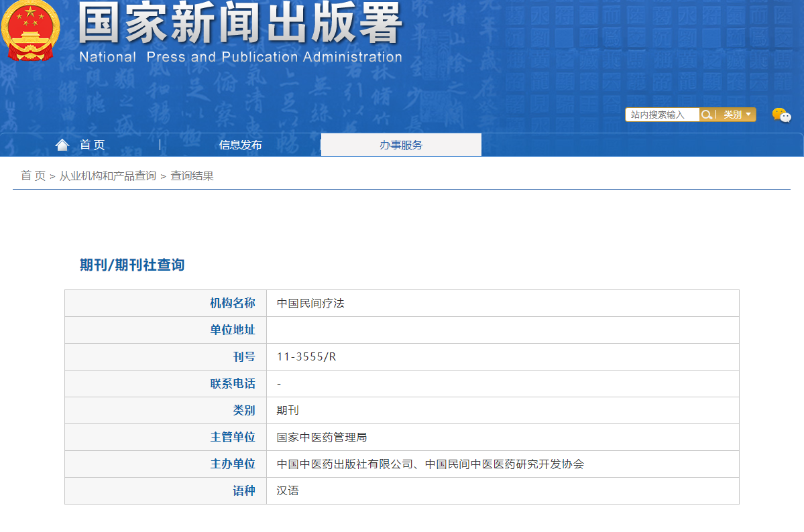Go to 首页 in the breadcrumb
Image resolution: width=804 pixels, height=532 pixels.
[x=33, y=176]
